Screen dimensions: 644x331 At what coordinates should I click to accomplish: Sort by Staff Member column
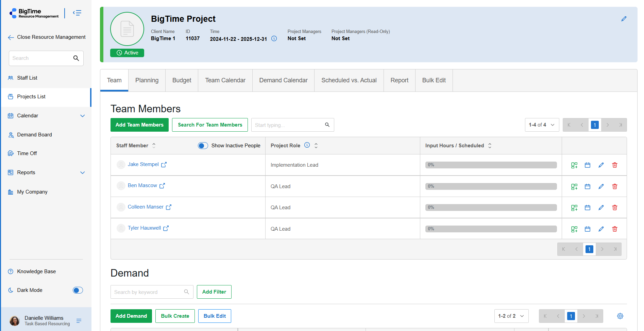[154, 146]
